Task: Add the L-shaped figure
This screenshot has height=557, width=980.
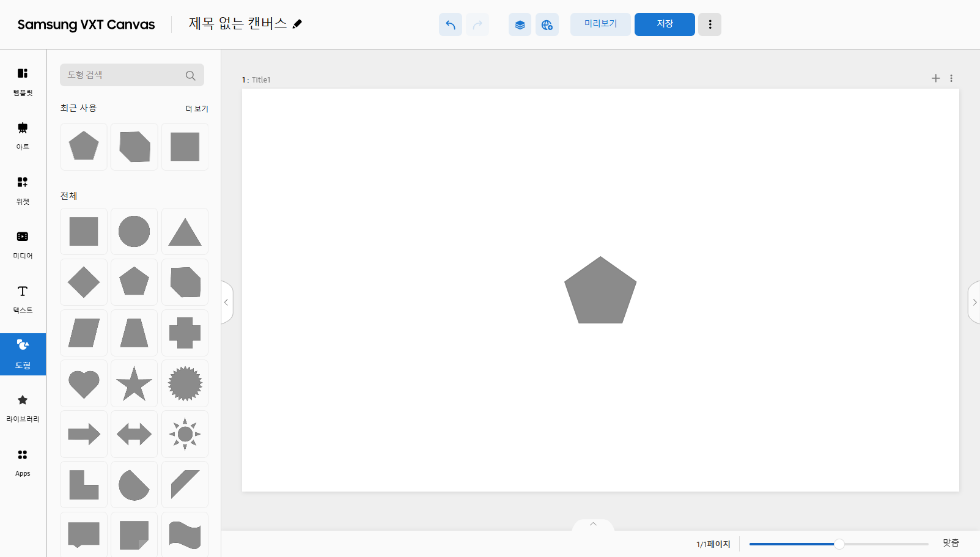Action: coord(84,485)
